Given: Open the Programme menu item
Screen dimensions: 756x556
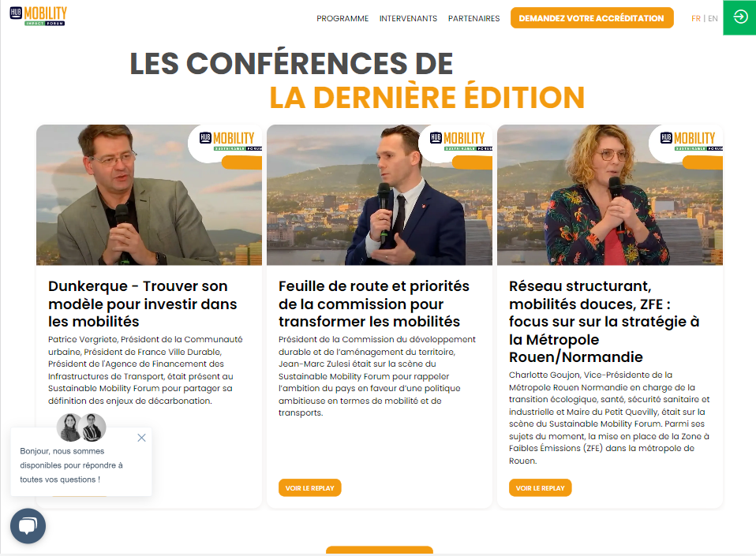Looking at the screenshot, I should click(x=342, y=18).
